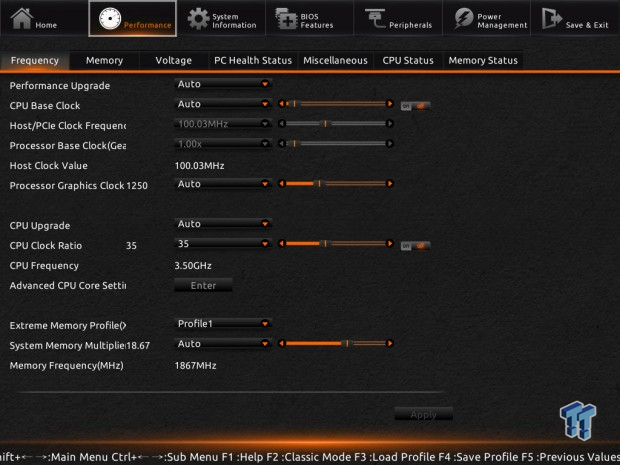Open the CPU Status tab
Image resolution: width=620 pixels, height=465 pixels.
(408, 60)
